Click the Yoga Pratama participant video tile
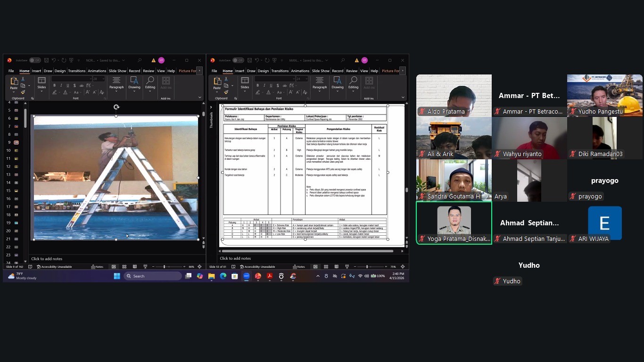Image resolution: width=644 pixels, height=362 pixels. [x=454, y=222]
